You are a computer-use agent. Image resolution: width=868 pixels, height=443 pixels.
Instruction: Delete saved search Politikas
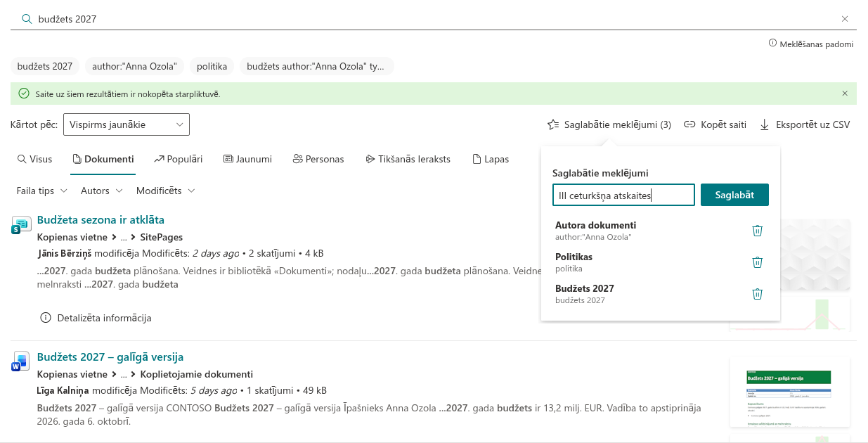click(x=757, y=262)
